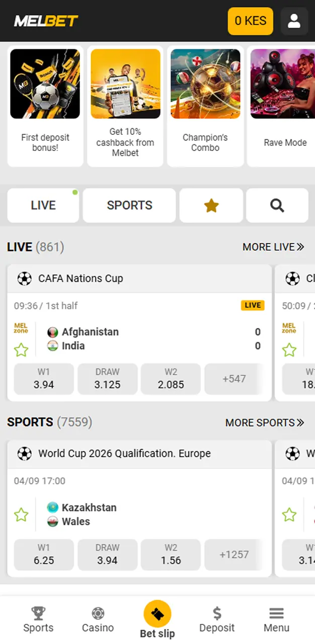The height and width of the screenshot is (644, 315).
Task: Switch to the SPORTS tab
Action: (x=129, y=205)
